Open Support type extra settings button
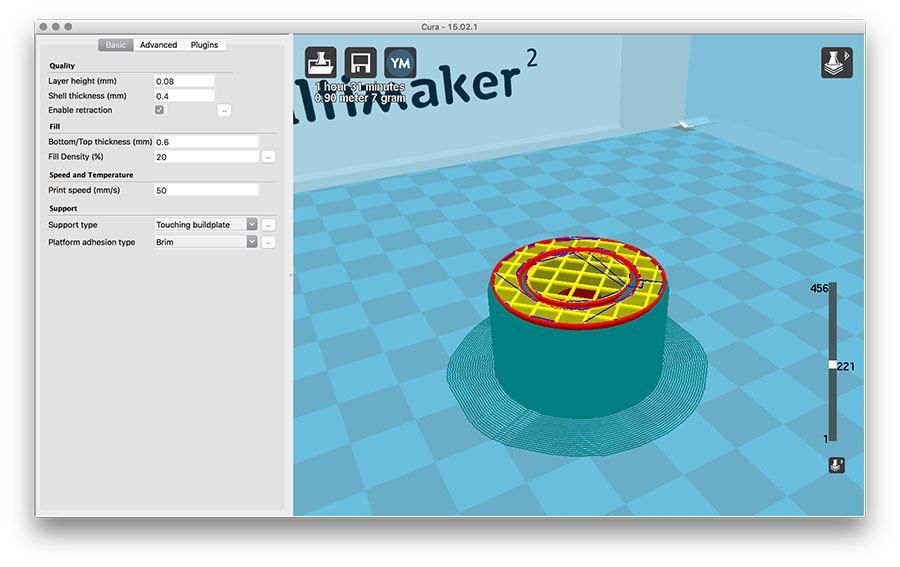This screenshot has width=900, height=567. point(268,225)
